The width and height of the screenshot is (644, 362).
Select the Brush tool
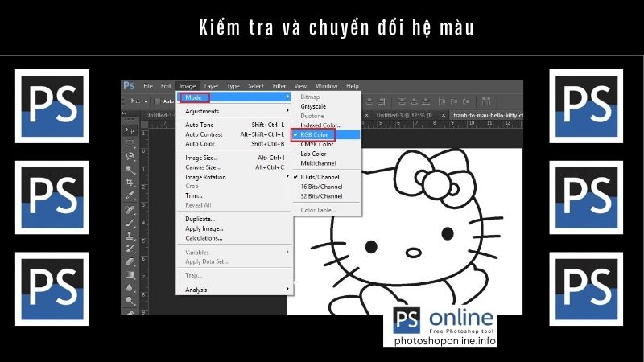pyautogui.click(x=130, y=223)
